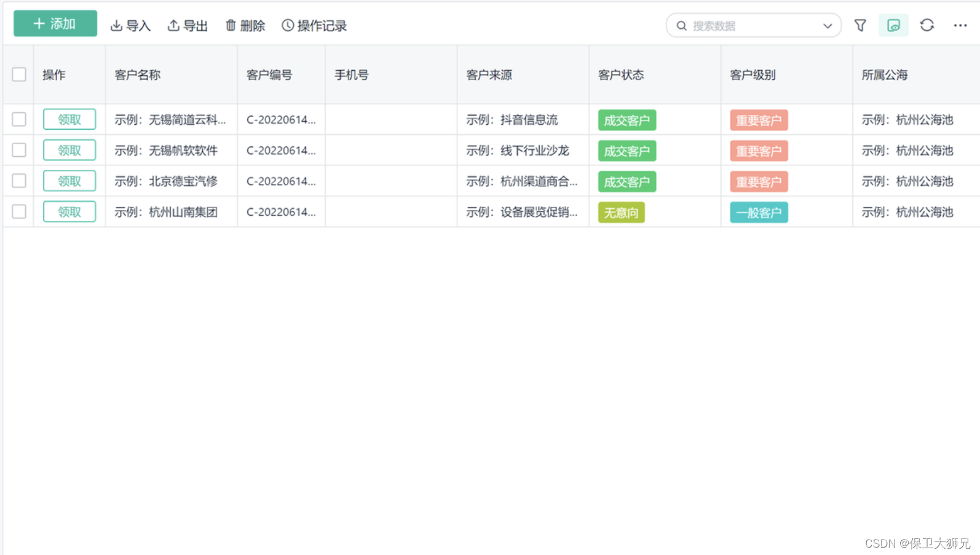Select customer name 示例：无锡简道云科...
This screenshot has width=980, height=555.
tap(170, 120)
